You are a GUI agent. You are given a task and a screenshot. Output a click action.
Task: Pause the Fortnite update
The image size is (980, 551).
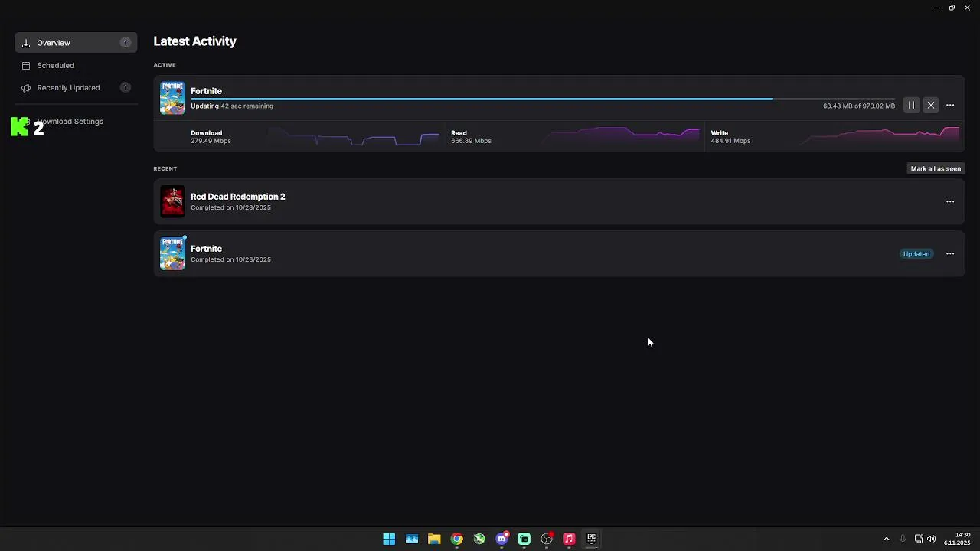click(911, 106)
